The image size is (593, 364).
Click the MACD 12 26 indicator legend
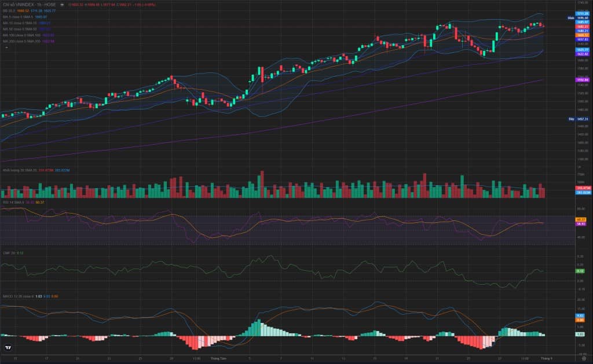coord(30,296)
